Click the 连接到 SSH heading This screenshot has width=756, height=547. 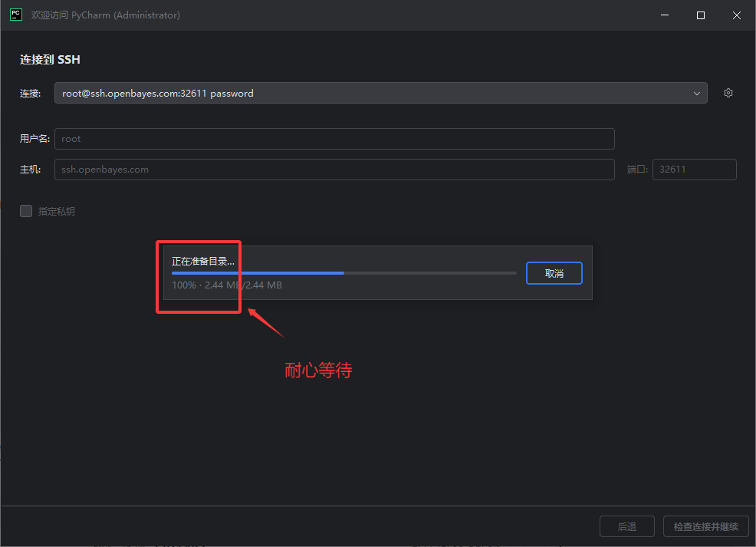[50, 59]
